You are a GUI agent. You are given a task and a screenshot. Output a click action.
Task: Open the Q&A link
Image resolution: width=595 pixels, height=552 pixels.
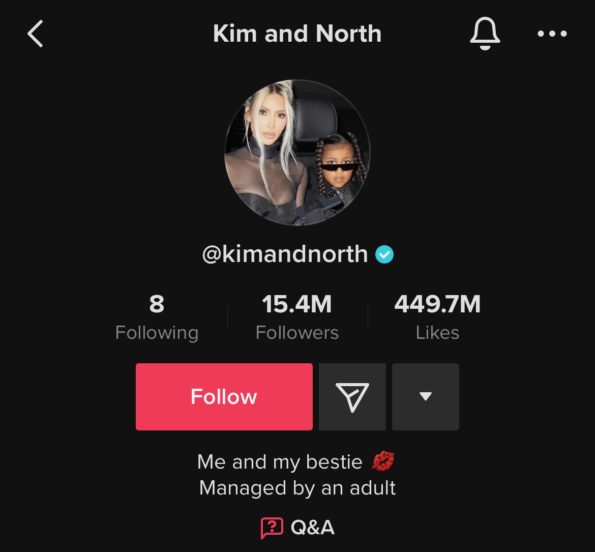click(x=298, y=527)
